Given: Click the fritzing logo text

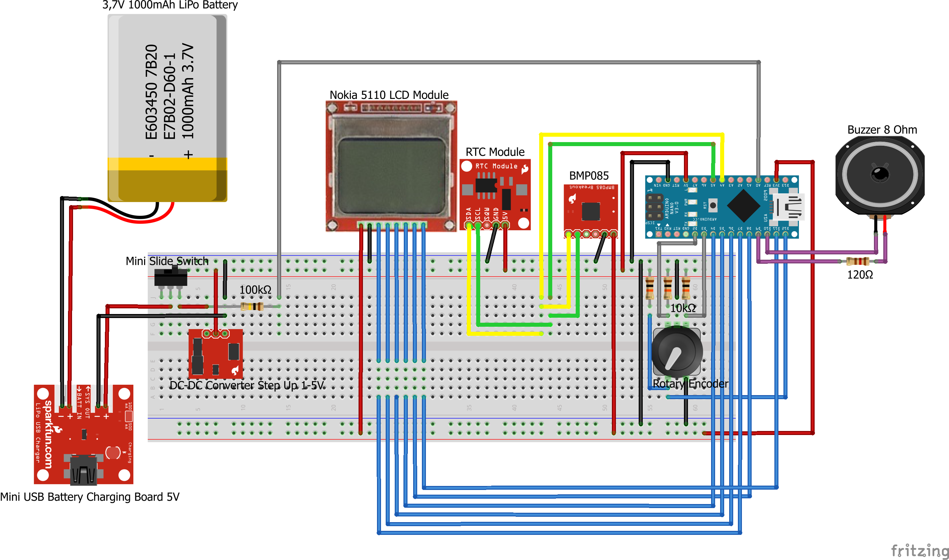Looking at the screenshot, I should click(x=919, y=550).
